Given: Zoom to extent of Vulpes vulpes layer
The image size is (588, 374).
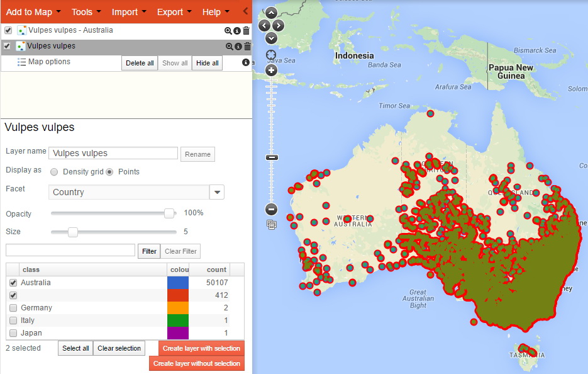Looking at the screenshot, I should (x=228, y=46).
